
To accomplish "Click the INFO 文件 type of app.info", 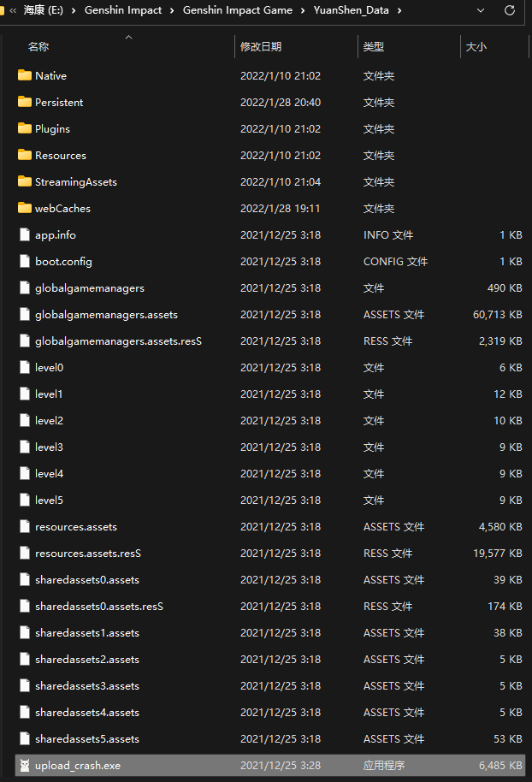I will (x=388, y=234).
